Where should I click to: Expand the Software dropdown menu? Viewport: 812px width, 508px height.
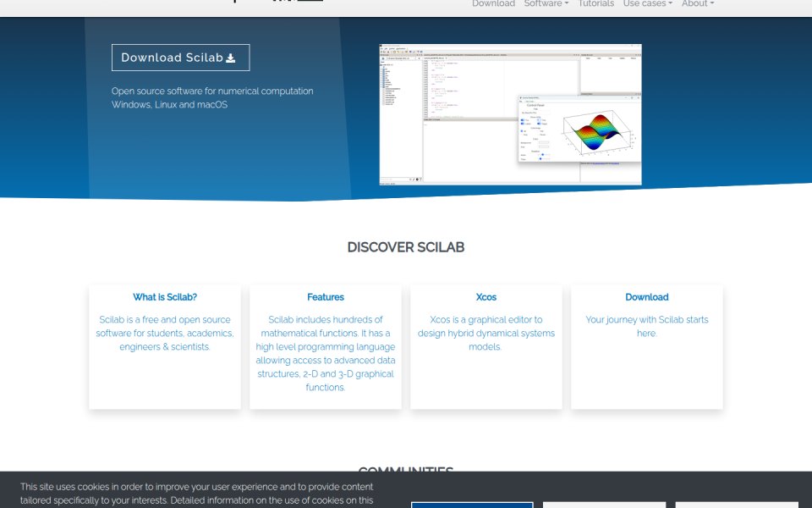[x=546, y=3]
